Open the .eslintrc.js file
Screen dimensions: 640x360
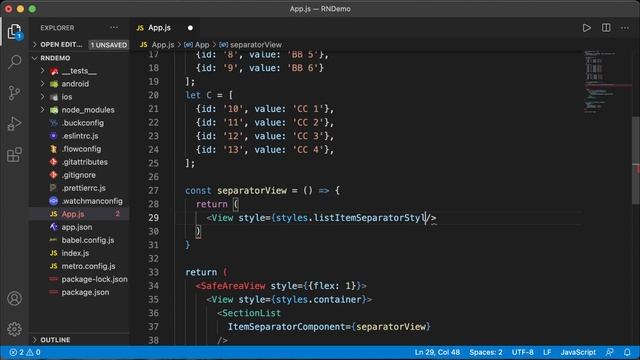pyautogui.click(x=80, y=136)
